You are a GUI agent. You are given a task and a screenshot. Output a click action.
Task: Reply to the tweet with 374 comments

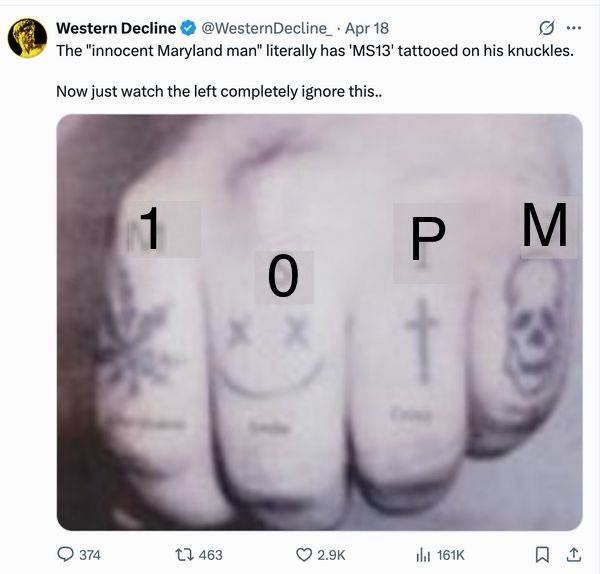tap(66, 553)
